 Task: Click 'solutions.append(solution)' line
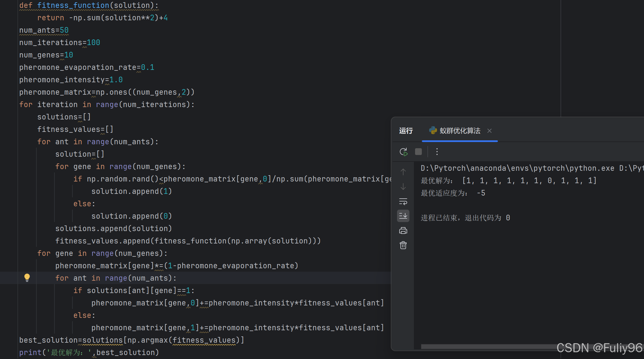coord(114,229)
